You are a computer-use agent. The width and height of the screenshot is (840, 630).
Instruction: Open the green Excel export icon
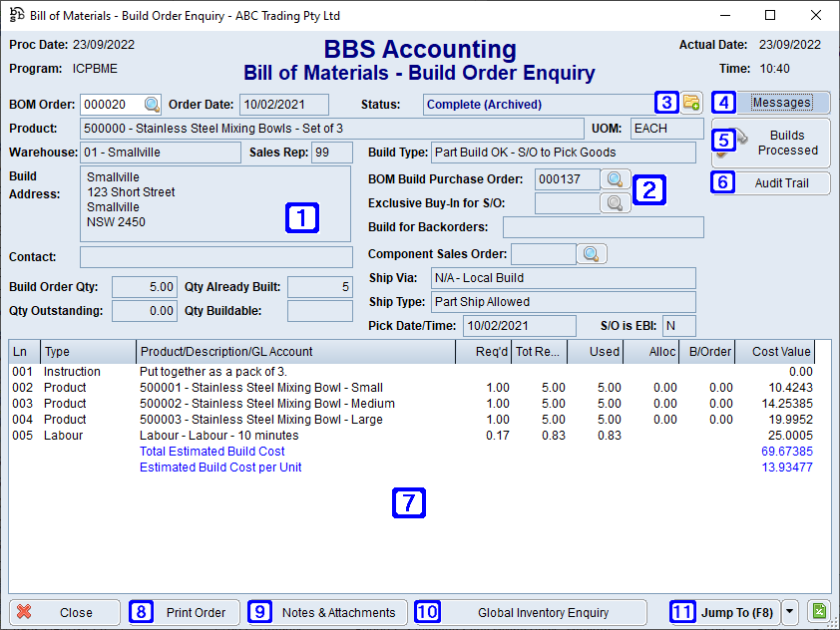tap(819, 612)
